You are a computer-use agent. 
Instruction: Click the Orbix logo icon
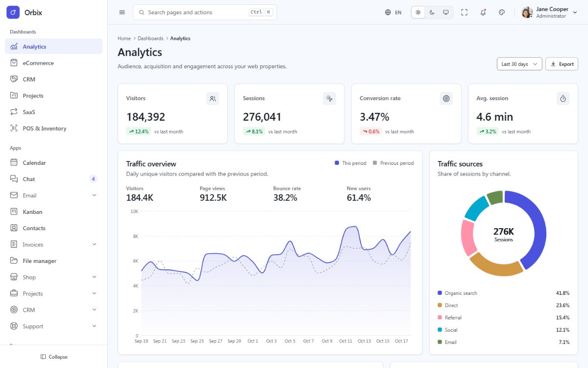click(13, 12)
